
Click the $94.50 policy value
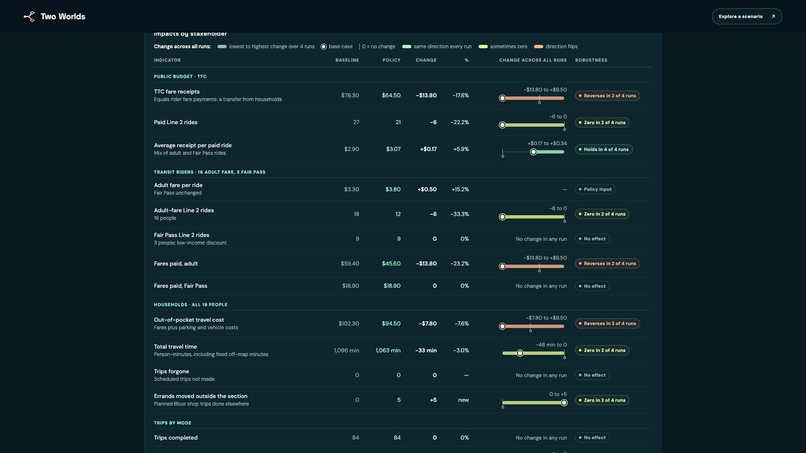(x=391, y=323)
